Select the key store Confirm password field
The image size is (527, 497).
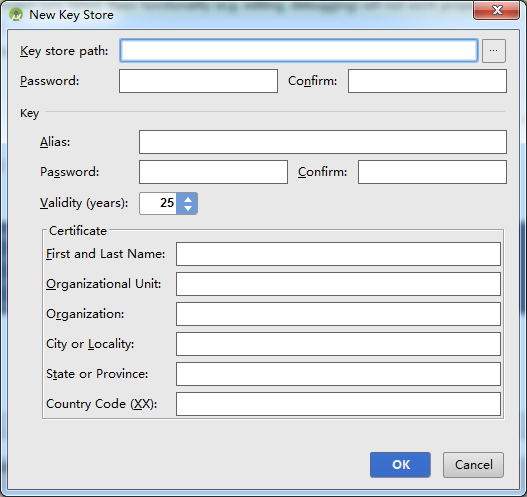click(427, 81)
